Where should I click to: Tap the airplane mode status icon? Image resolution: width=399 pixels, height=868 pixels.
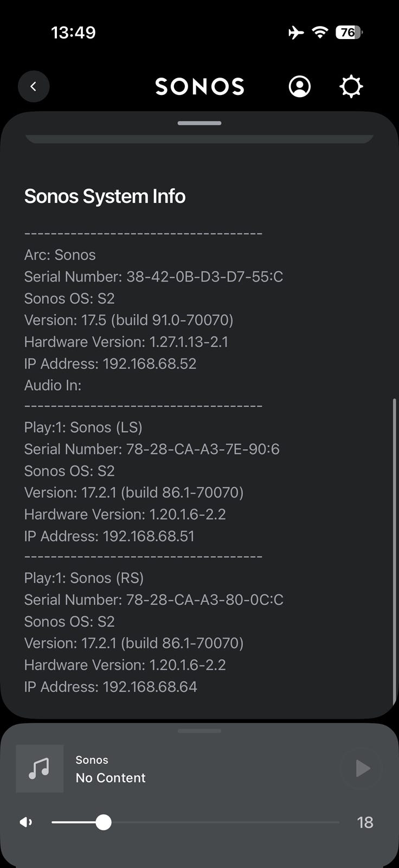[296, 33]
